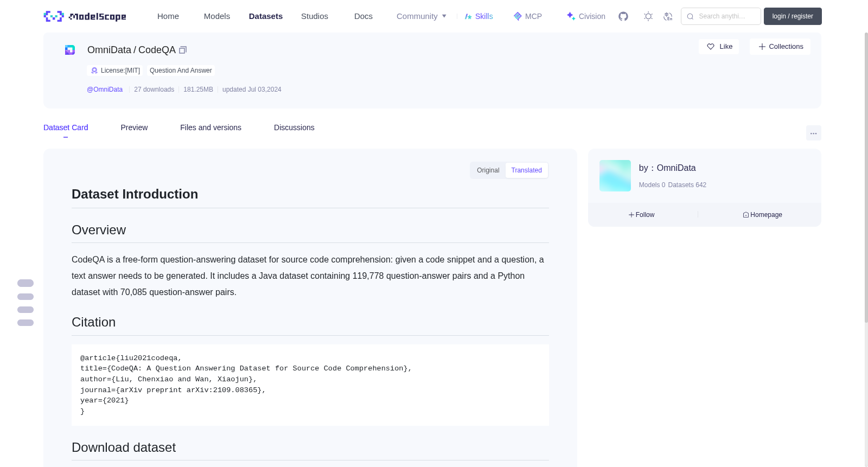Click the Models 0 count
This screenshot has width=868, height=467.
[x=652, y=185]
